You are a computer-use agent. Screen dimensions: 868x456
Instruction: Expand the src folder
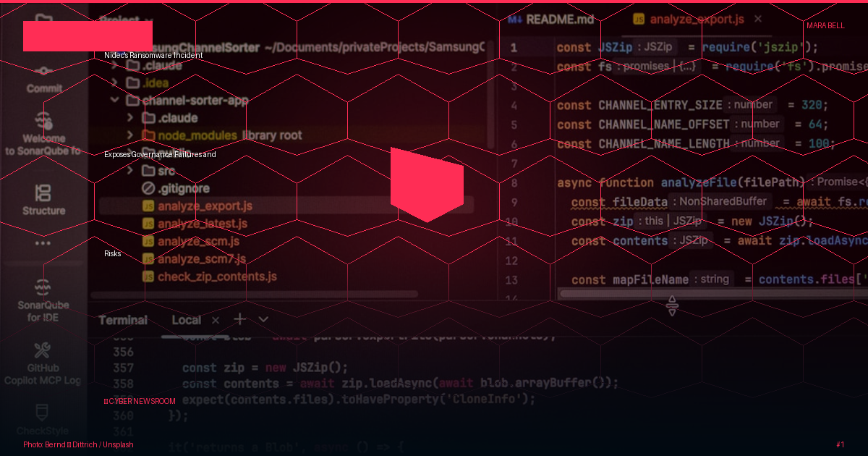pos(130,171)
